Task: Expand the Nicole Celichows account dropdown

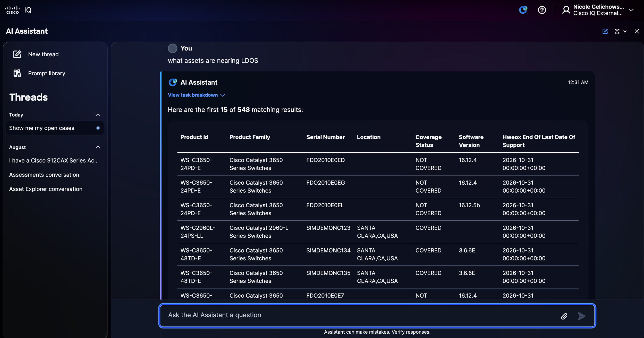Action: tap(631, 10)
